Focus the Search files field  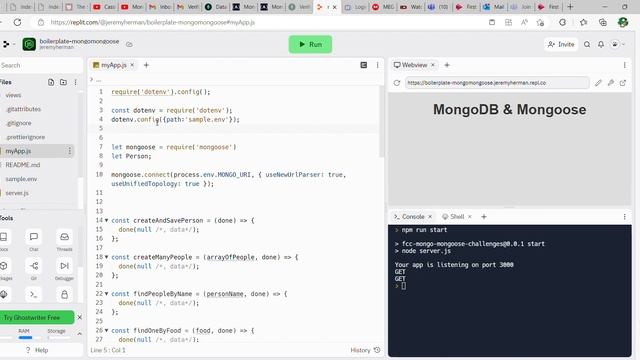click(x=41, y=65)
